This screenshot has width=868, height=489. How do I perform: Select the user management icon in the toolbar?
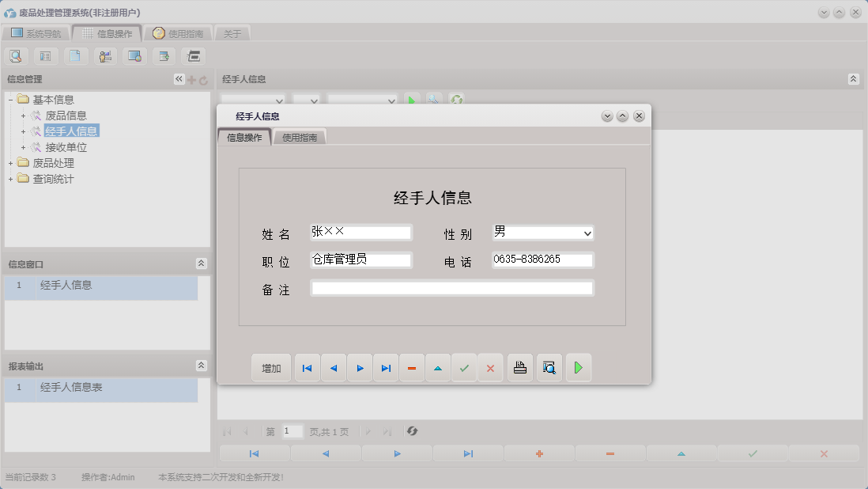click(105, 55)
